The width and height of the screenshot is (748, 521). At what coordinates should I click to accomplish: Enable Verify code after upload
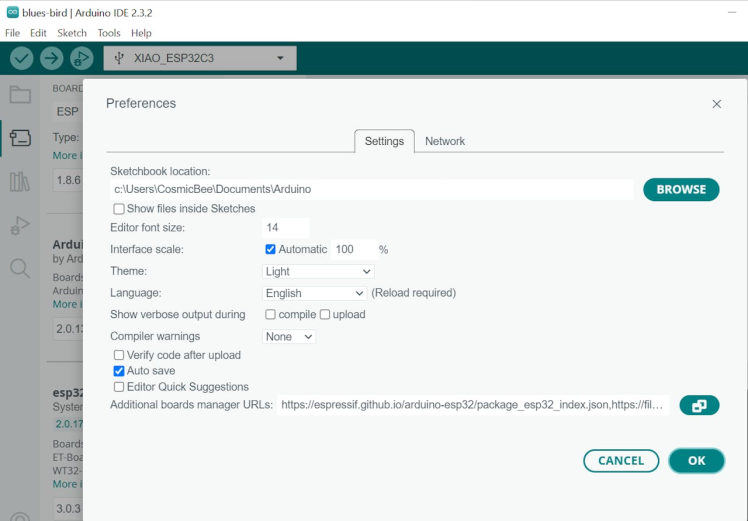[x=119, y=355]
